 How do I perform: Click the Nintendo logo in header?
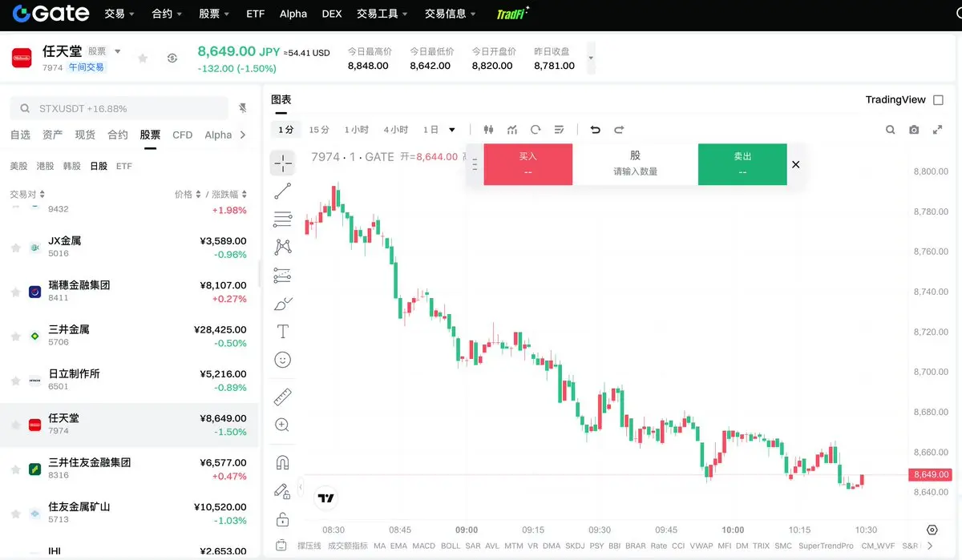(22, 58)
